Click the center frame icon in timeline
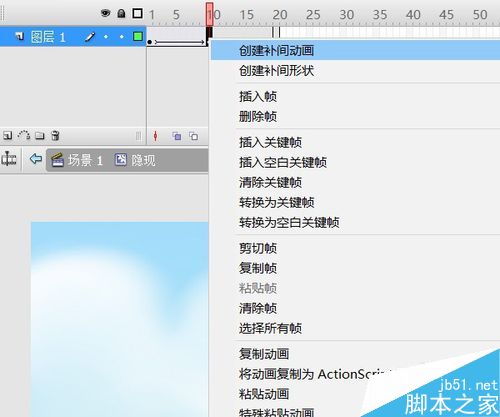500x417 pixels. (x=155, y=136)
